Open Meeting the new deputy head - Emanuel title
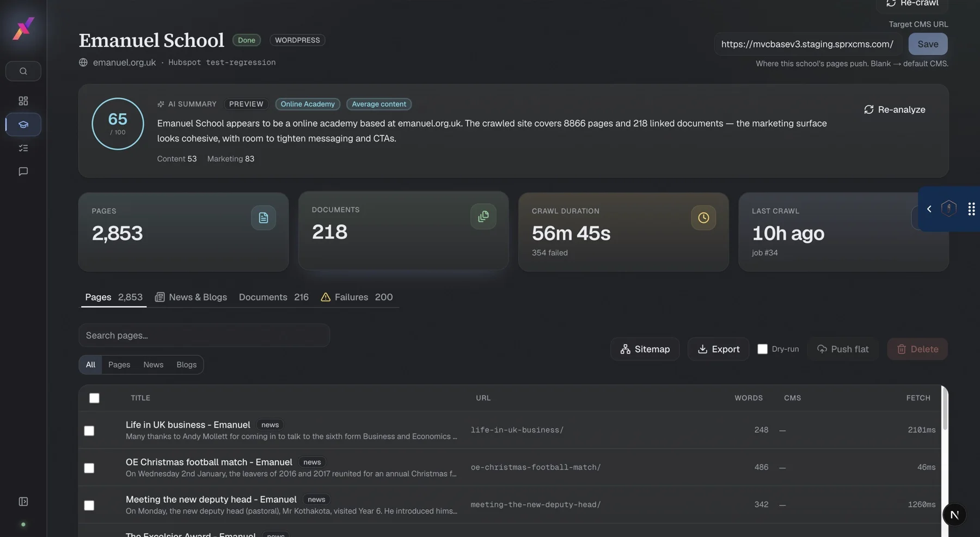Image resolution: width=980 pixels, height=537 pixels. [211, 499]
